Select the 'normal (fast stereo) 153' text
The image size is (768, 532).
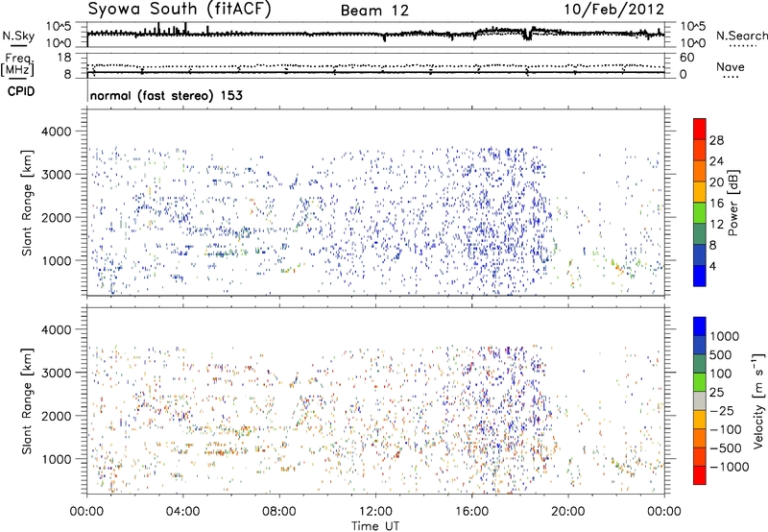pos(166,95)
